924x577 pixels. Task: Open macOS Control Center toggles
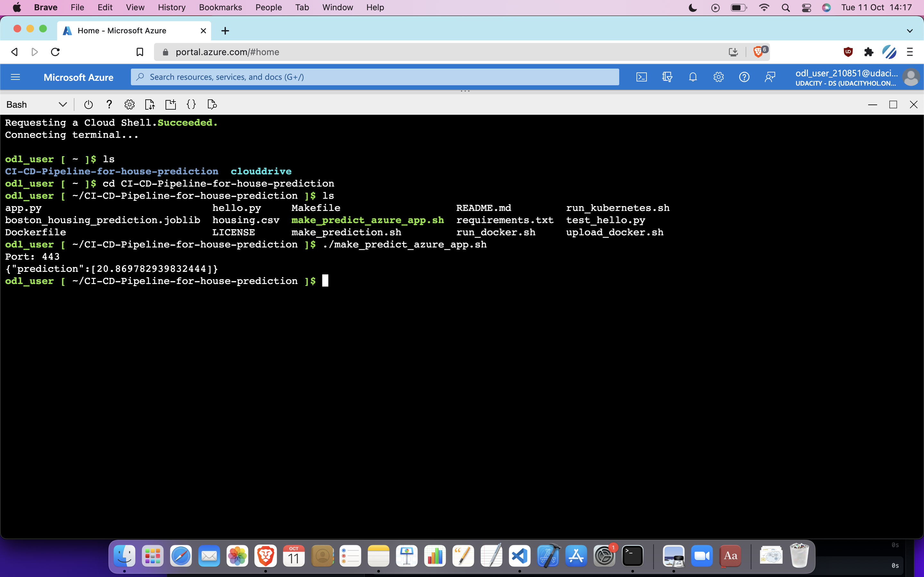pyautogui.click(x=806, y=8)
